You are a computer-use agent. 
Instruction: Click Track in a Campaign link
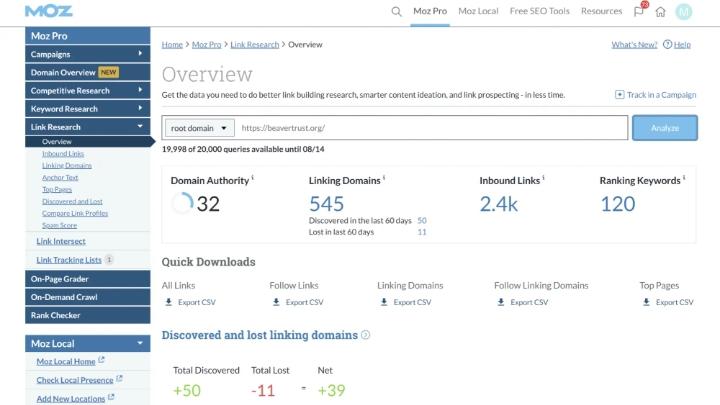662,95
